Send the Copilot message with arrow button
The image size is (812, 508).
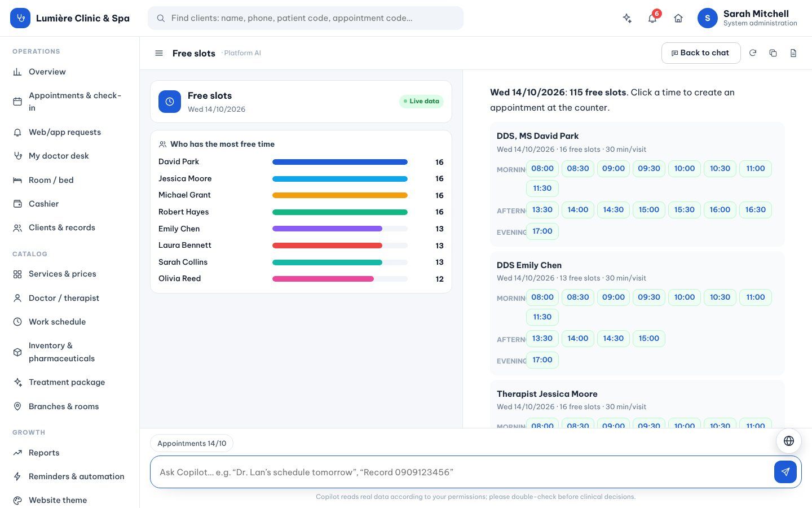(x=785, y=472)
